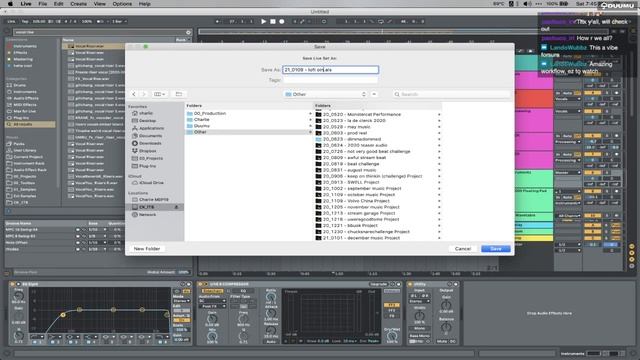Open the Options menu
The height and width of the screenshot is (360, 640).
click(x=122, y=4)
